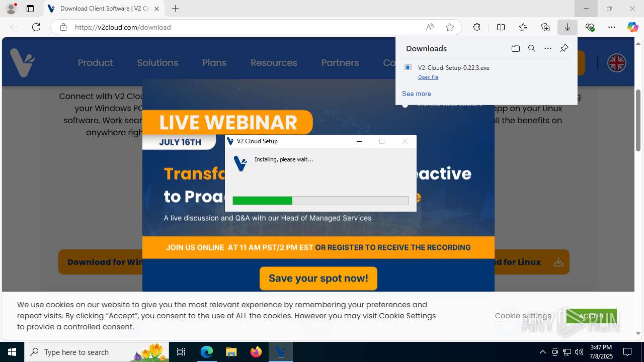Toggle the Downloads toolbar button

(568, 27)
